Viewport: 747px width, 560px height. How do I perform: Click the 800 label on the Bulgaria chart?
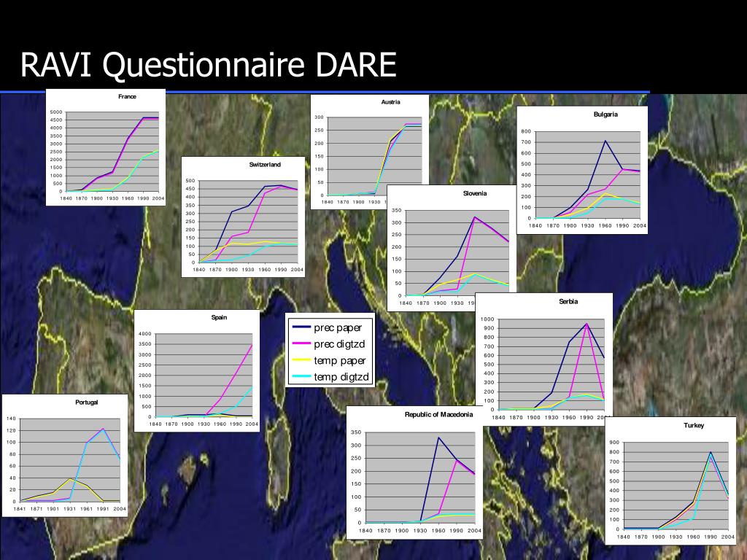click(x=526, y=131)
